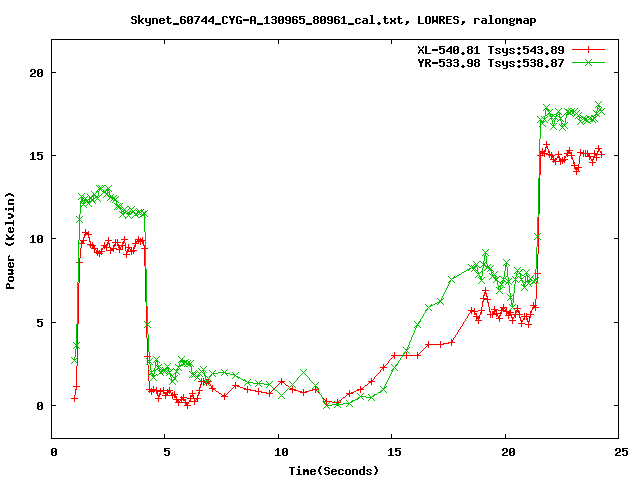Click y-axis tick label 10
The width and height of the screenshot is (640, 480).
[x=36, y=239]
